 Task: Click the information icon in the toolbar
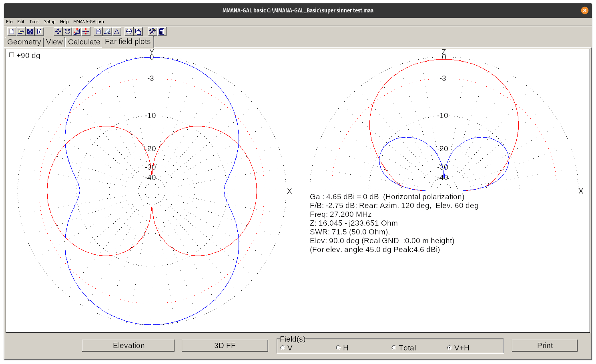[39, 32]
